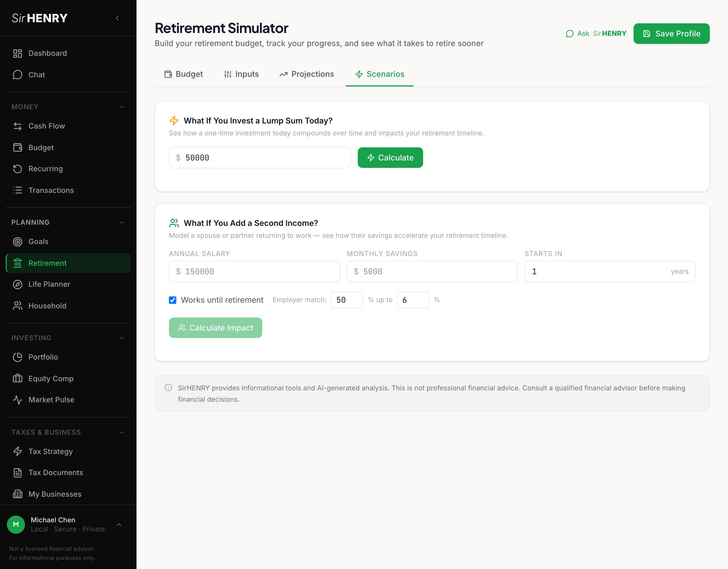Screen dimensions: 728x569
Task: Collapse the INVESTING section chevron
Action: [122, 338]
